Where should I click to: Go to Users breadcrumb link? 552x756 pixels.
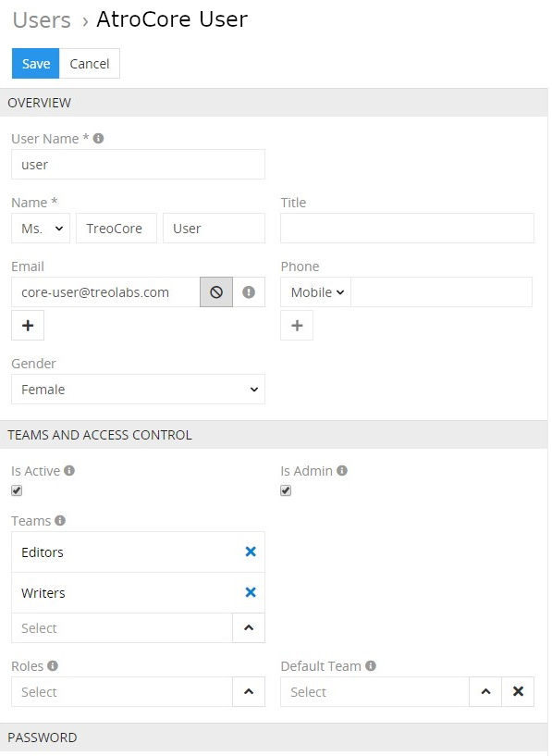pyautogui.click(x=42, y=20)
